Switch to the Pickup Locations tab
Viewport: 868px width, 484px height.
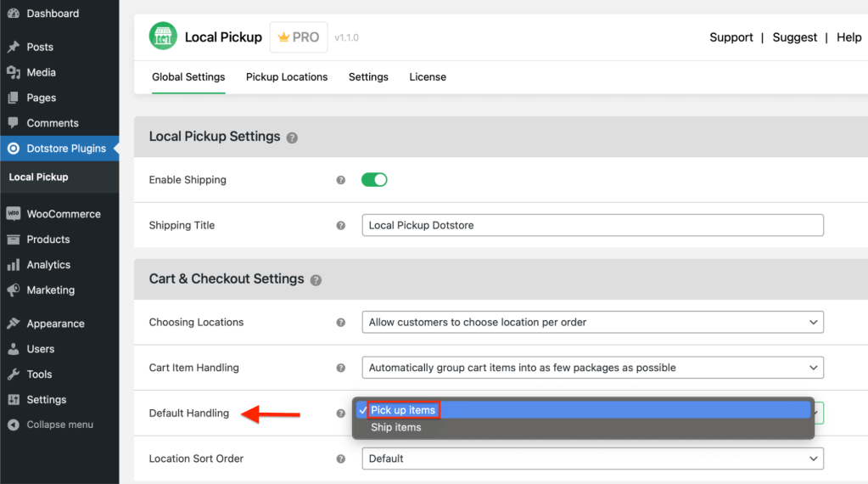pos(287,77)
